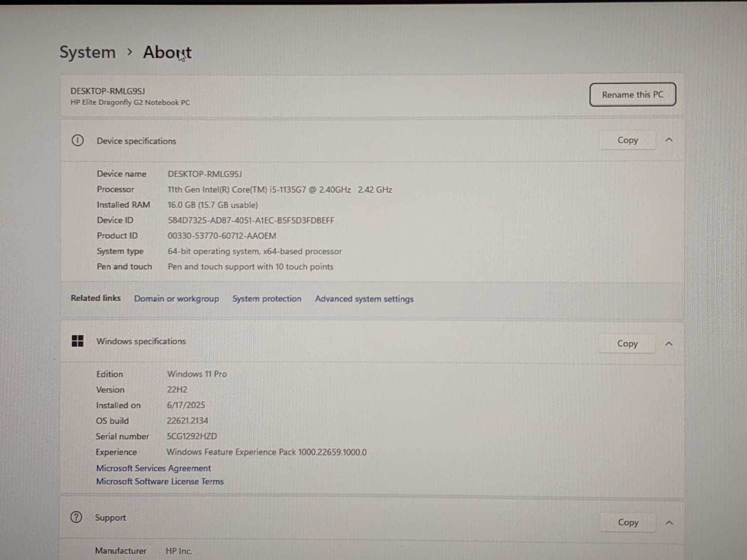Click the Serial number label

click(x=122, y=436)
